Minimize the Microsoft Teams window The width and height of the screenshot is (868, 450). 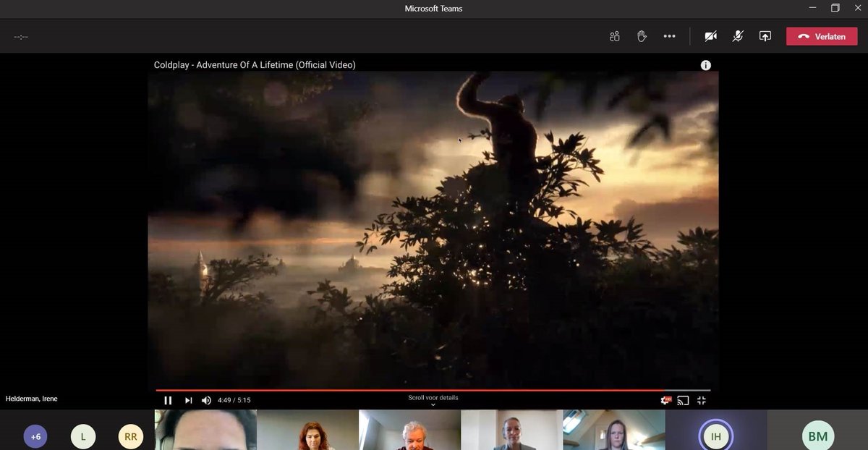click(814, 8)
